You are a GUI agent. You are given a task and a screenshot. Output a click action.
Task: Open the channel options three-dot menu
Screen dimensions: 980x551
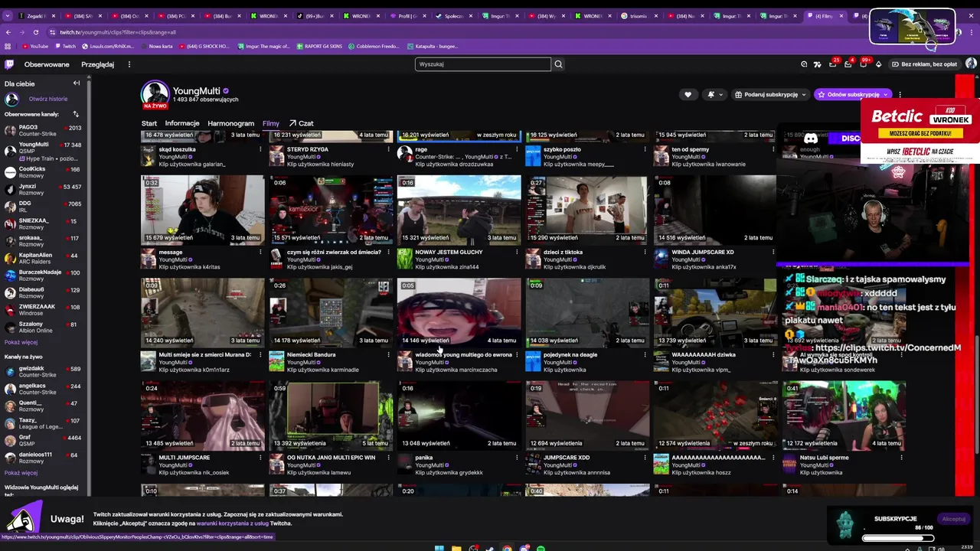[x=900, y=95]
